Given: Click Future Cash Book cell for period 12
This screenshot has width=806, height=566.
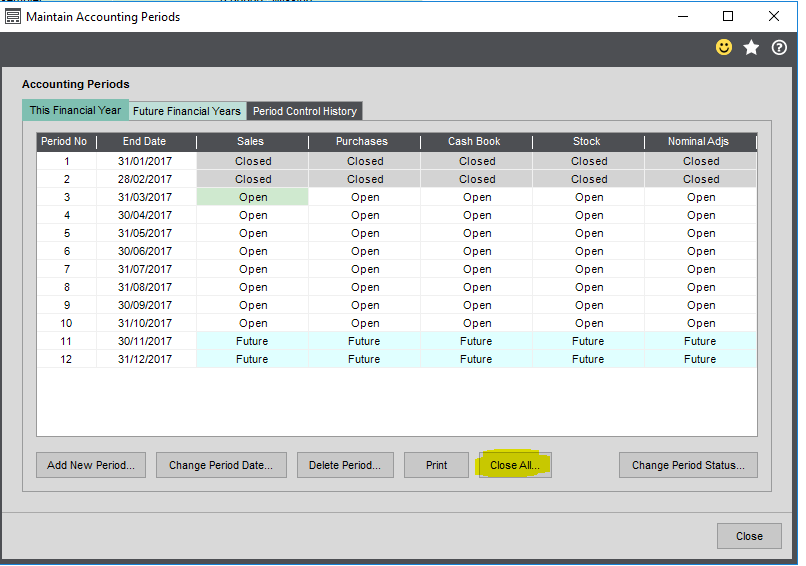Looking at the screenshot, I should (x=477, y=359).
